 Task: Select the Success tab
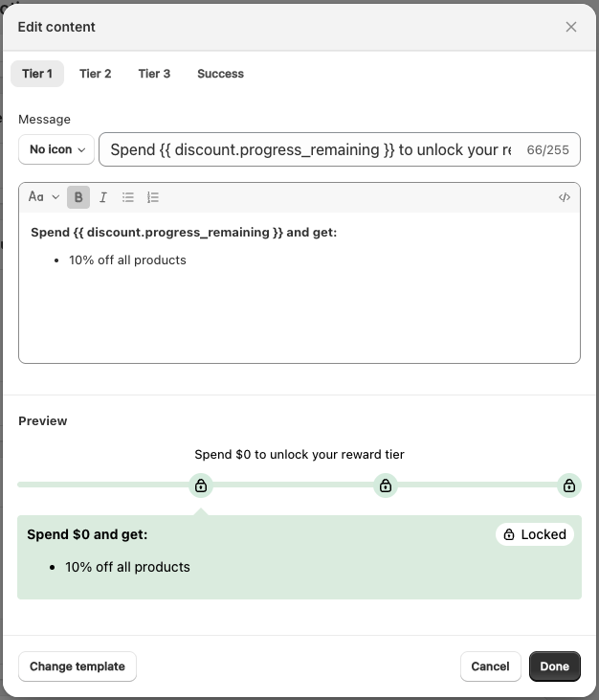coord(220,74)
